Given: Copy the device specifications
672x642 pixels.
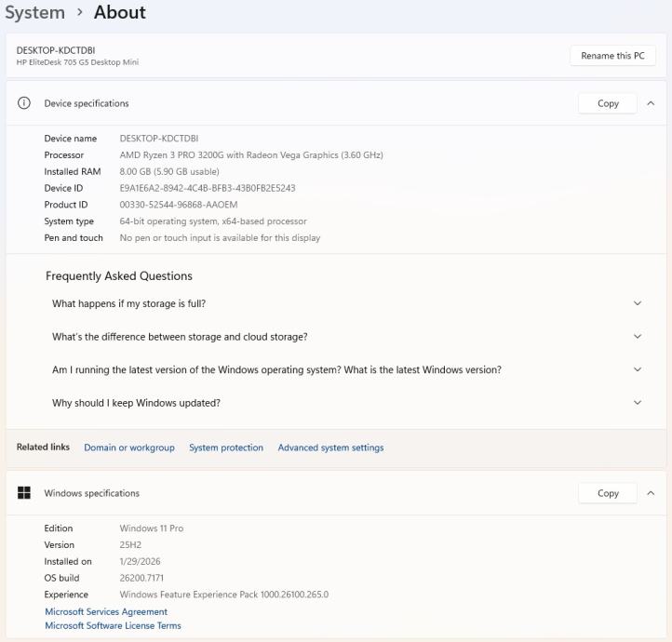Looking at the screenshot, I should [x=608, y=103].
